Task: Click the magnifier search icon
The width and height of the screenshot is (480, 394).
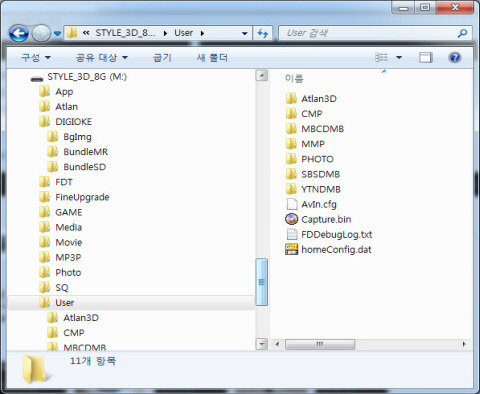Action: coord(462,33)
